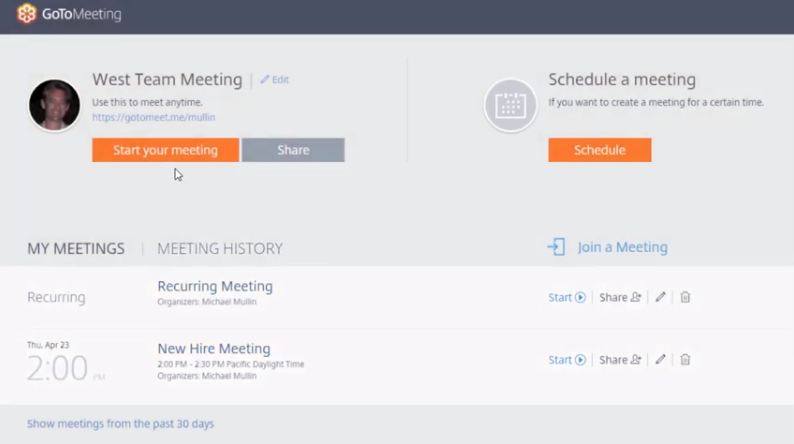Open the New Hire Meeting title
The height and width of the screenshot is (444, 794).
pyautogui.click(x=214, y=348)
